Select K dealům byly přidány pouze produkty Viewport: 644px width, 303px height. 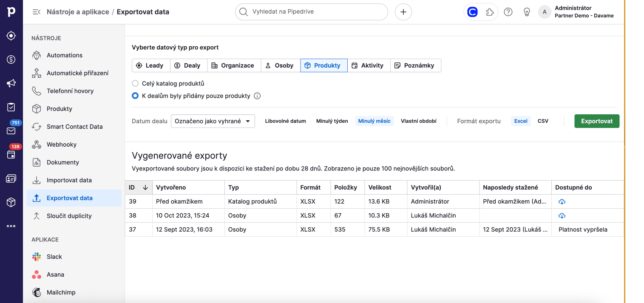pos(135,96)
